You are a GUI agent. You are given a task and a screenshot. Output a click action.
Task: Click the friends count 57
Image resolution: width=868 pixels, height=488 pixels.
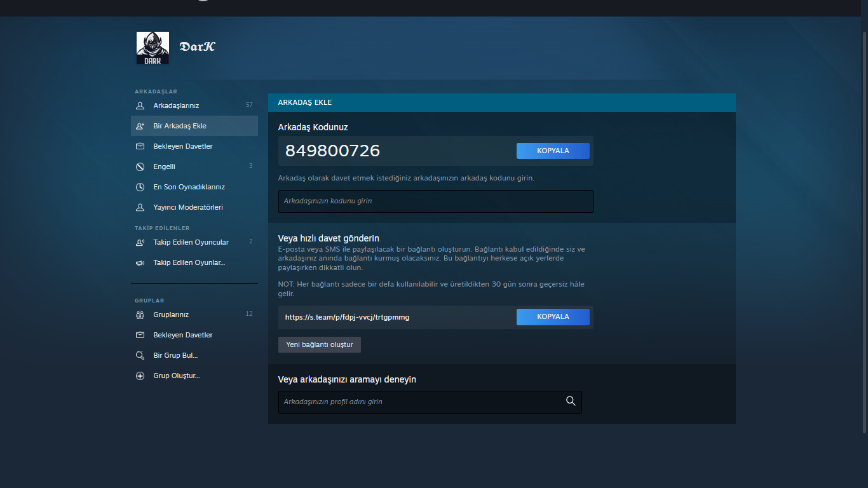tap(249, 105)
